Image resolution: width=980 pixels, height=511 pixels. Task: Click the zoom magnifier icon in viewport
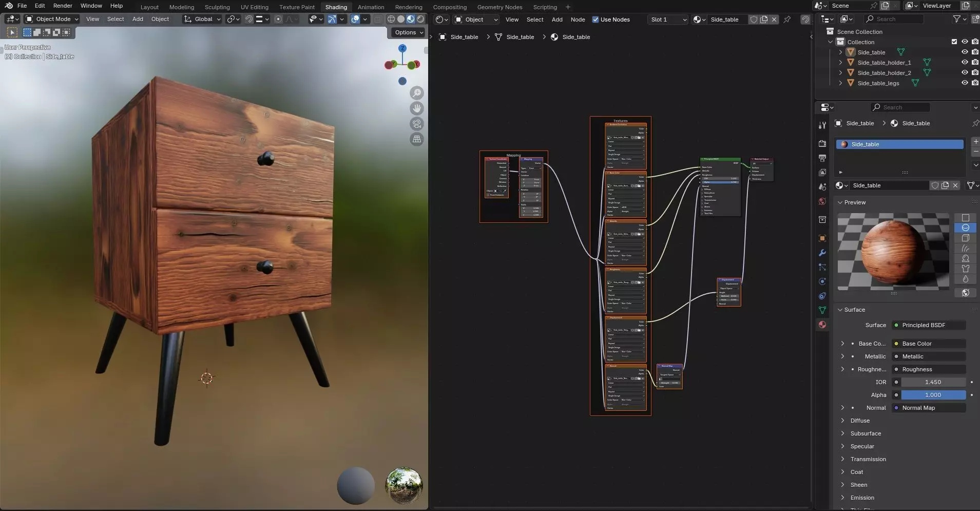tap(417, 93)
